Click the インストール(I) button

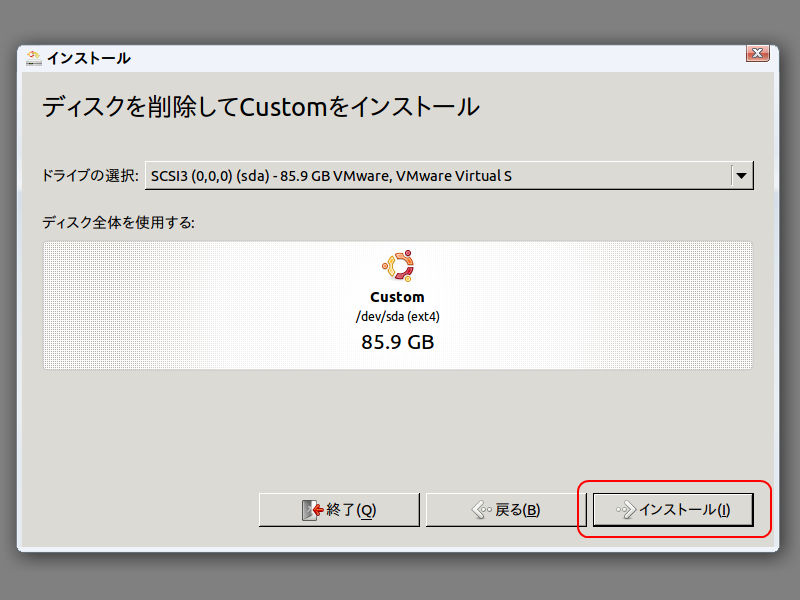click(x=673, y=509)
